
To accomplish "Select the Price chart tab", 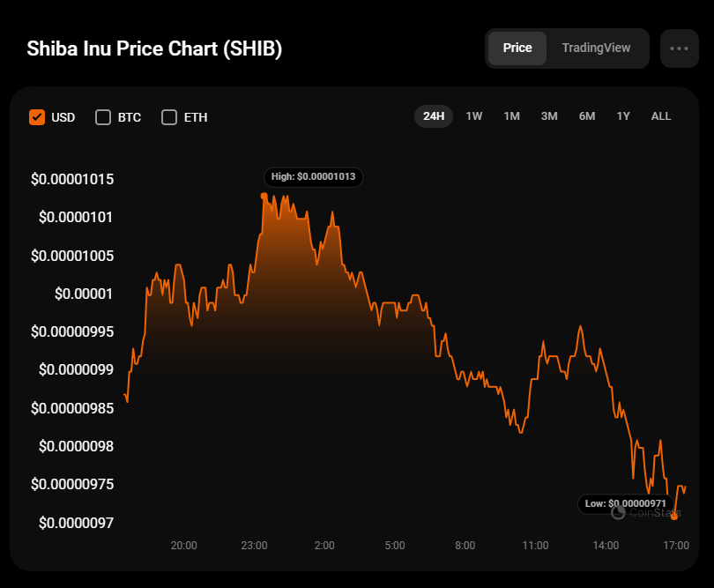I will 517,48.
